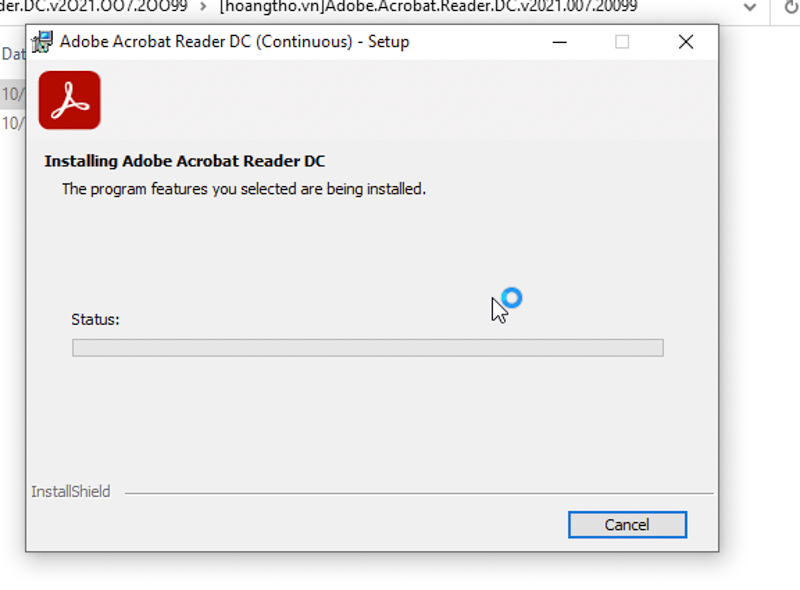Click the greyed-out maximize button
Image resolution: width=800 pixels, height=590 pixels.
pos(622,42)
